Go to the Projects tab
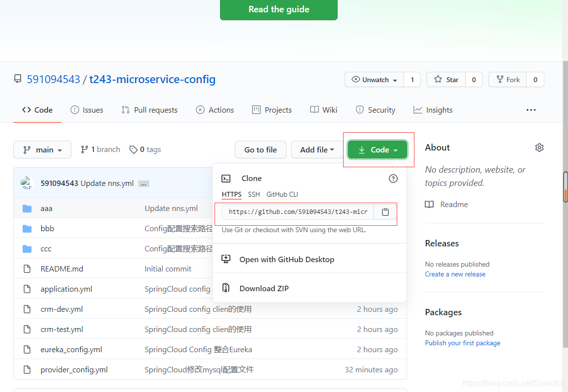The height and width of the screenshot is (392, 568). pos(272,110)
